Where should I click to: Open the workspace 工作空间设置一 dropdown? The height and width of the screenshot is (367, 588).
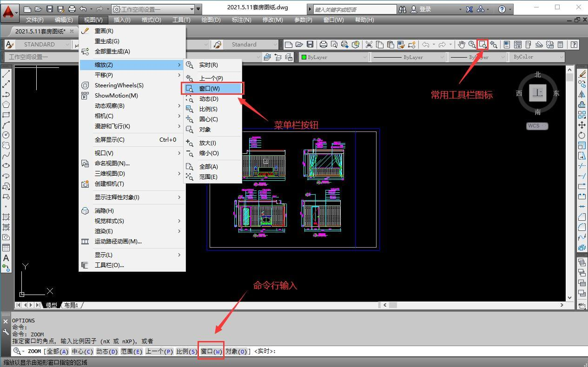[x=191, y=8]
